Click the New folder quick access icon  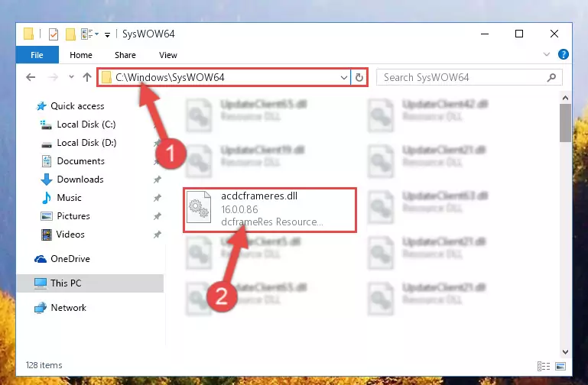[70, 34]
